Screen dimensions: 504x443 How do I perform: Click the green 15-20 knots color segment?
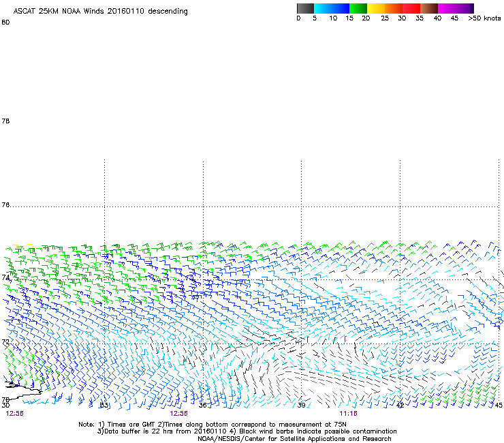click(358, 8)
